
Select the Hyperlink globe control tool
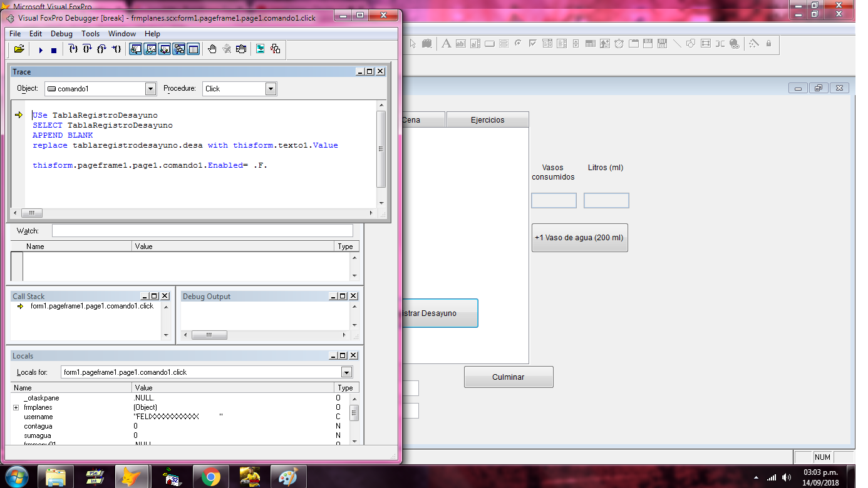pos(734,43)
